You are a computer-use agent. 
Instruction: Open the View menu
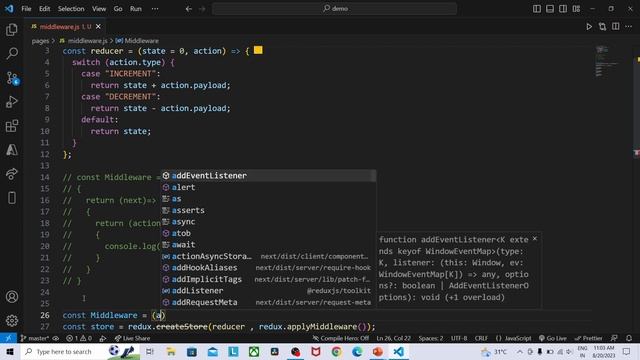click(99, 9)
